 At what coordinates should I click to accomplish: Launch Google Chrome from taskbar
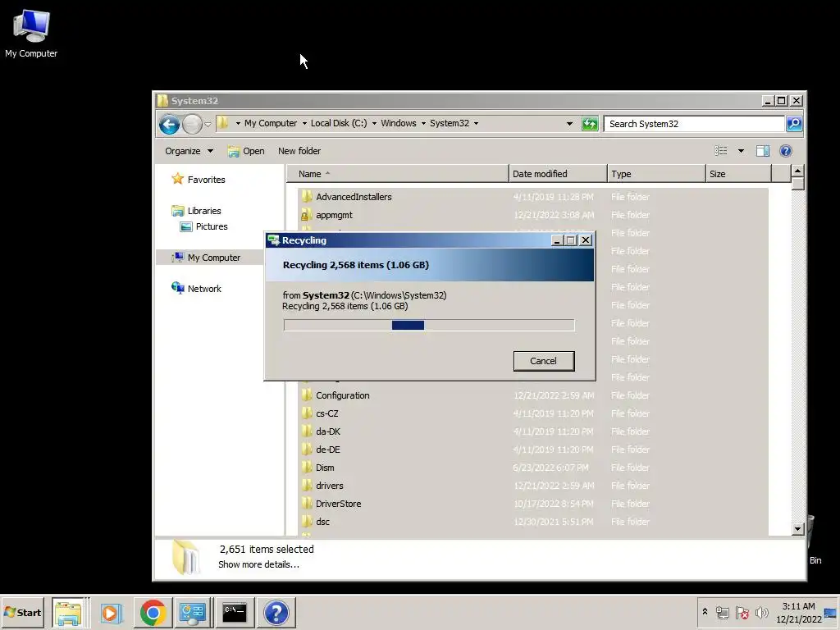coord(153,612)
